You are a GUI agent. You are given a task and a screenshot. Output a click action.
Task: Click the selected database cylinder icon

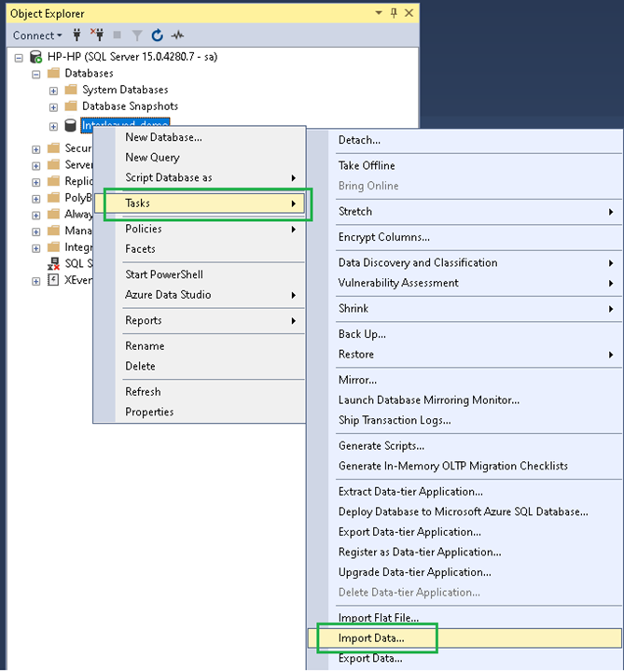click(70, 126)
